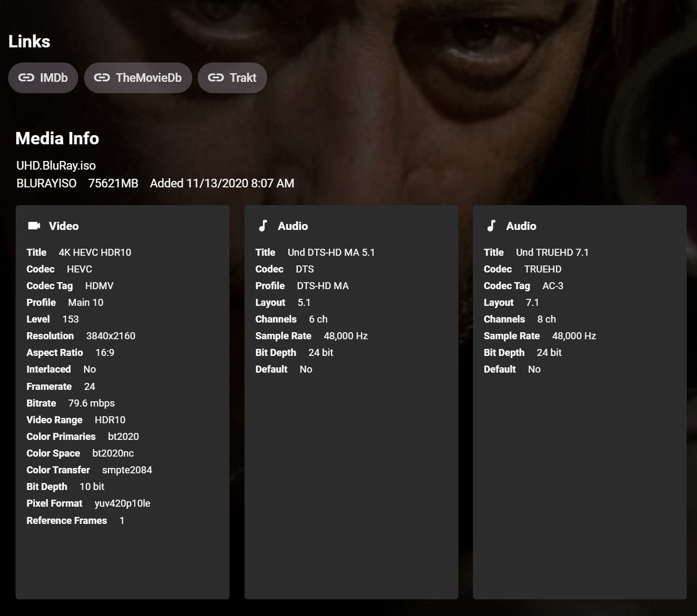The height and width of the screenshot is (616, 697).
Task: Open the IMDb text link
Action: [x=54, y=78]
